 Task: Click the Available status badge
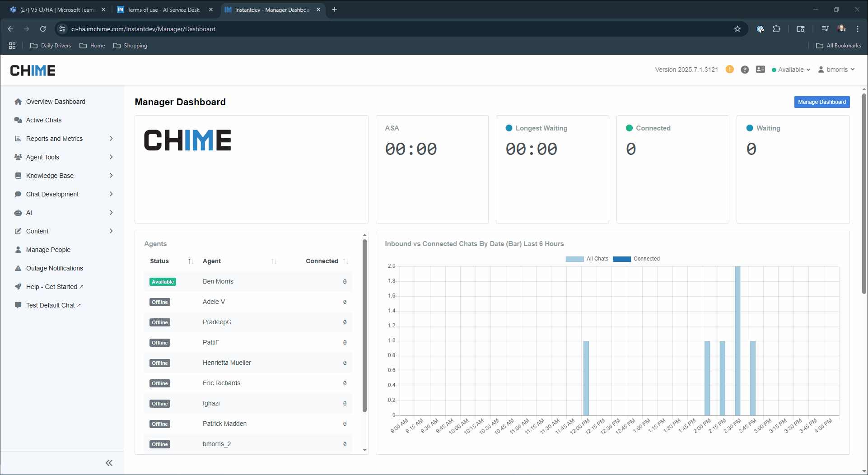tap(163, 282)
